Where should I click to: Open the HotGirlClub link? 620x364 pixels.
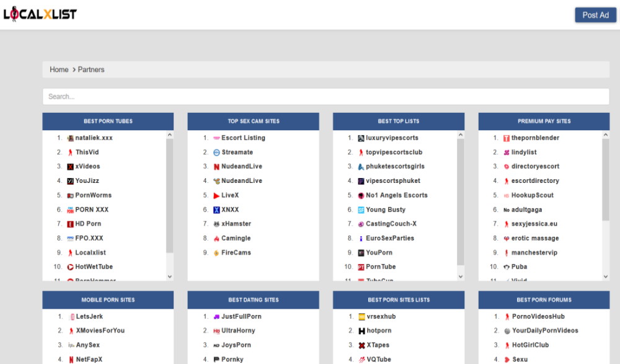530,345
